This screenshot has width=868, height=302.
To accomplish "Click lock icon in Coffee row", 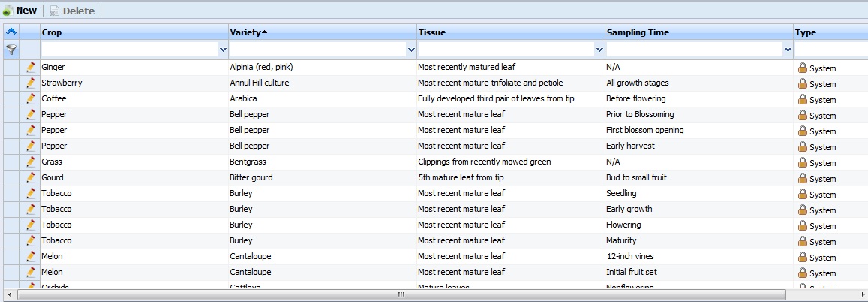I will click(x=802, y=99).
